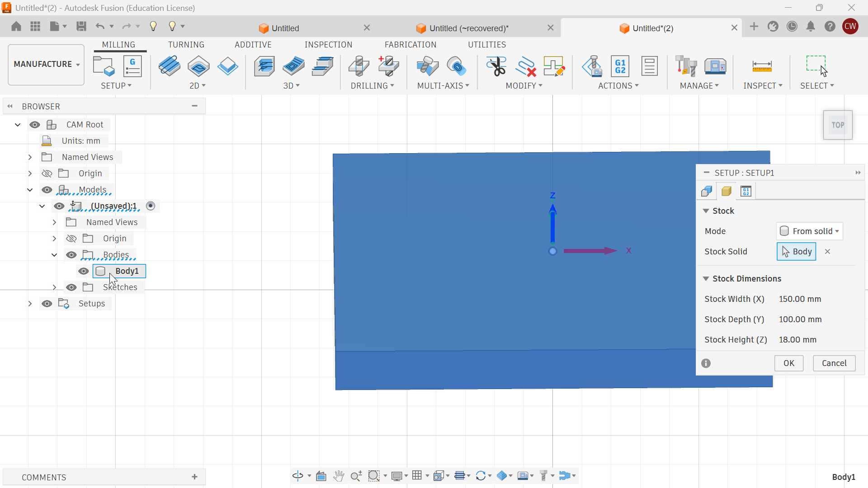Click the Zoom magnifier tool

pos(357,476)
